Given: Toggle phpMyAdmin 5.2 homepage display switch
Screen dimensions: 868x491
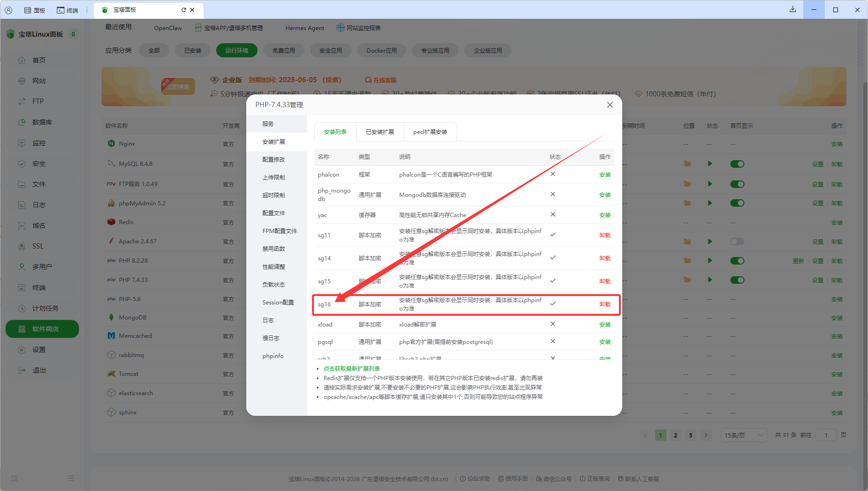Looking at the screenshot, I should tap(737, 203).
